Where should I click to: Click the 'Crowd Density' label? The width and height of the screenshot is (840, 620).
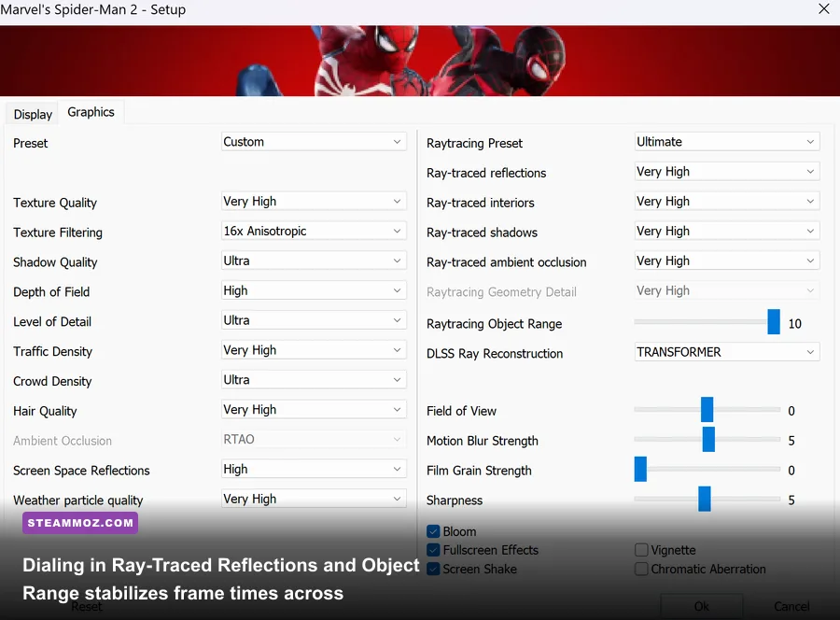52,382
